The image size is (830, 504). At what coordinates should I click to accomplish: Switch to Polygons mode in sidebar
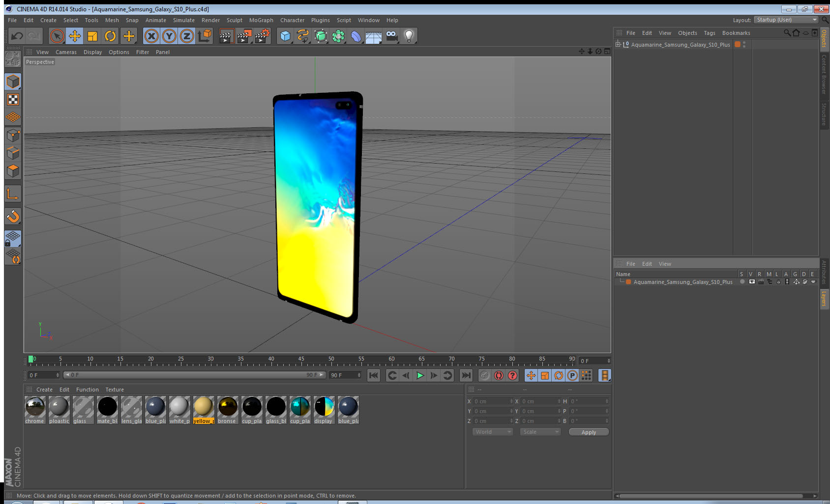click(x=13, y=171)
